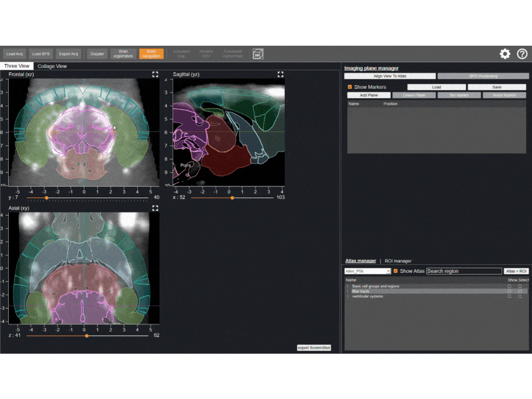The width and height of the screenshot is (532, 399).
Task: Click the Load Acq toolbar button
Action: pos(15,54)
